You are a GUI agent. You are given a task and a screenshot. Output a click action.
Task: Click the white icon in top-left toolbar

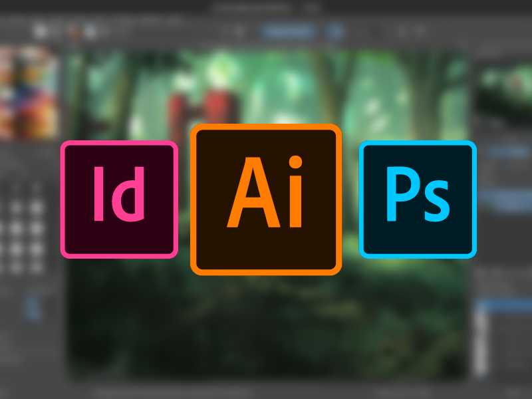(41, 31)
